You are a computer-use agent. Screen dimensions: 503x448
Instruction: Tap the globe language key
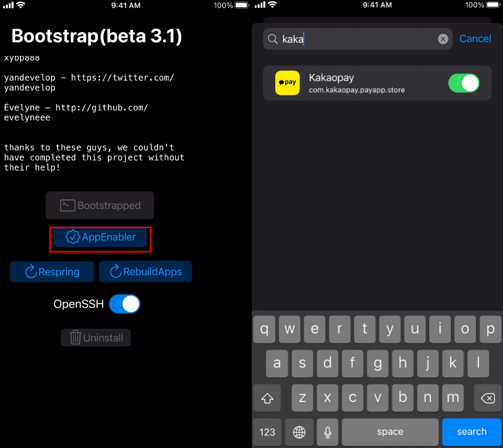click(x=299, y=432)
